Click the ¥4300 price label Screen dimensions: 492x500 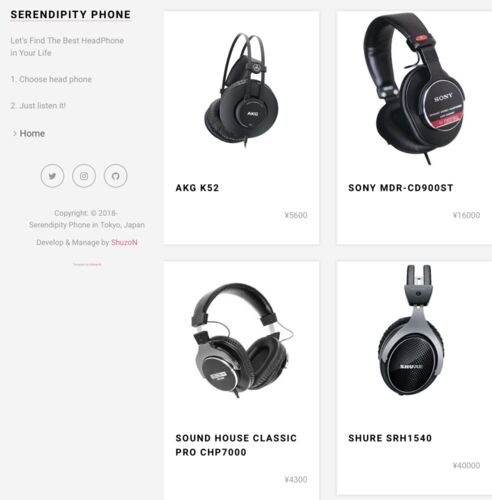[x=296, y=479]
